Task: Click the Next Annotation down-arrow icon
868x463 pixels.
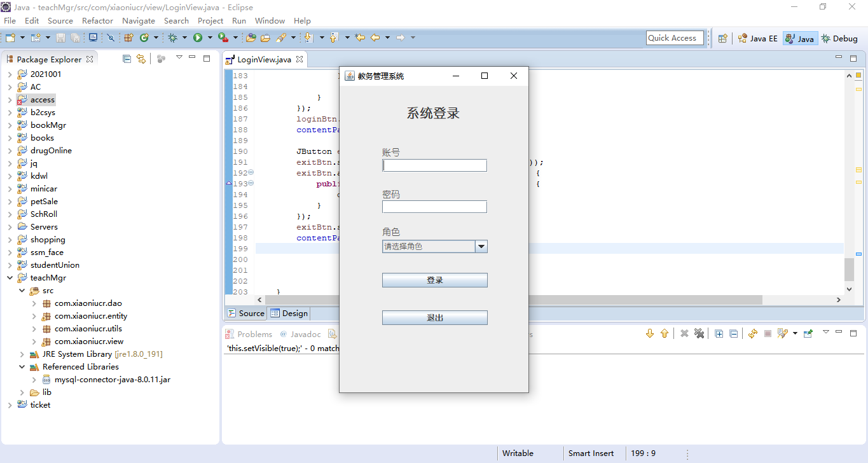Action: click(309, 38)
